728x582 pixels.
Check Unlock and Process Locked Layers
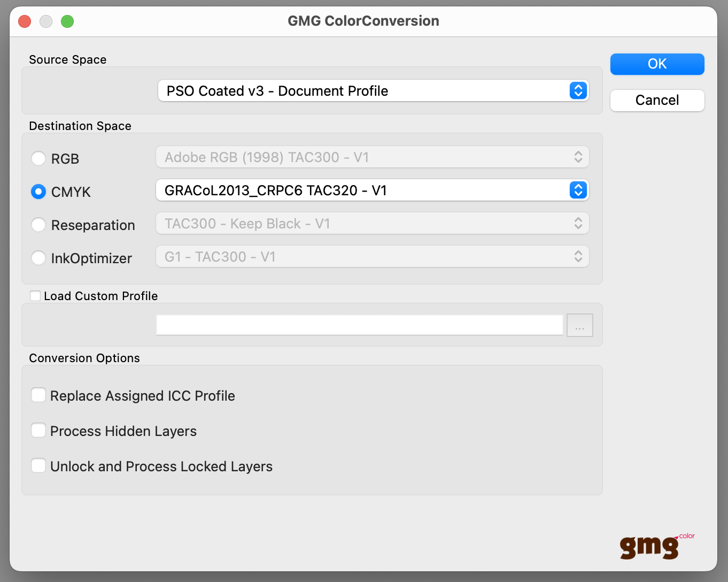pos(38,466)
